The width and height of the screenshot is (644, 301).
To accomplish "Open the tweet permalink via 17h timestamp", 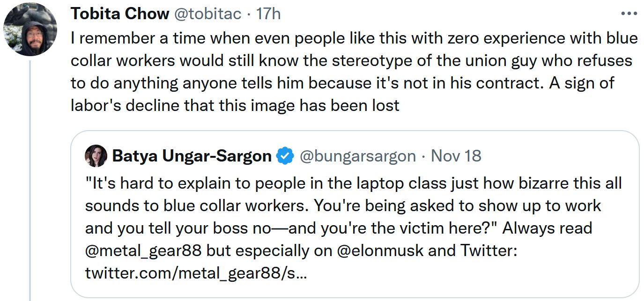I will click(269, 14).
